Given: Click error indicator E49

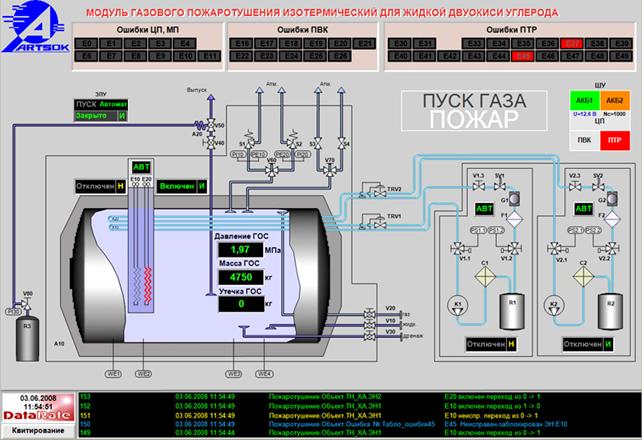Looking at the screenshot, I should 621,56.
